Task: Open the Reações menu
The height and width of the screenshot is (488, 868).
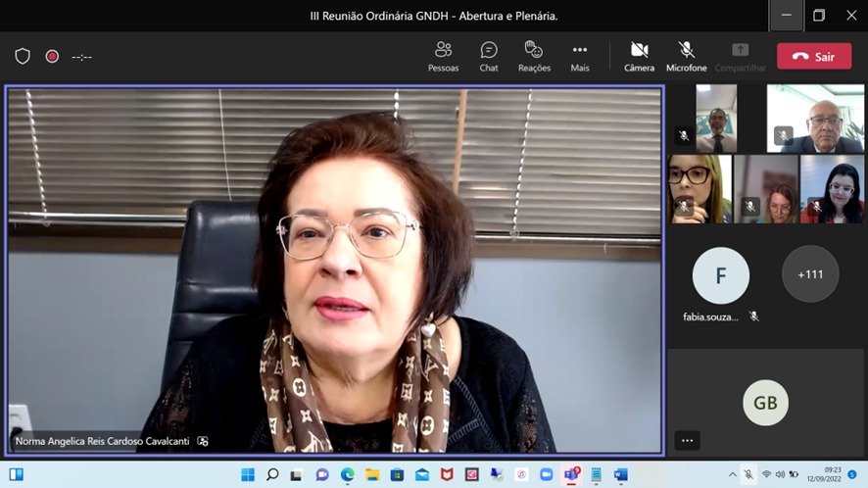Action: tap(534, 56)
